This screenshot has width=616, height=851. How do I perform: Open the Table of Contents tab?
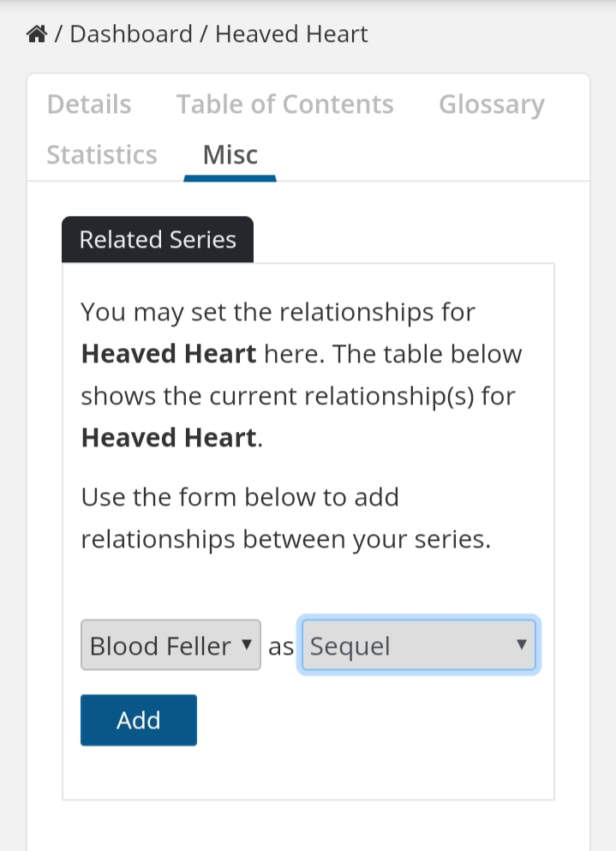(284, 105)
